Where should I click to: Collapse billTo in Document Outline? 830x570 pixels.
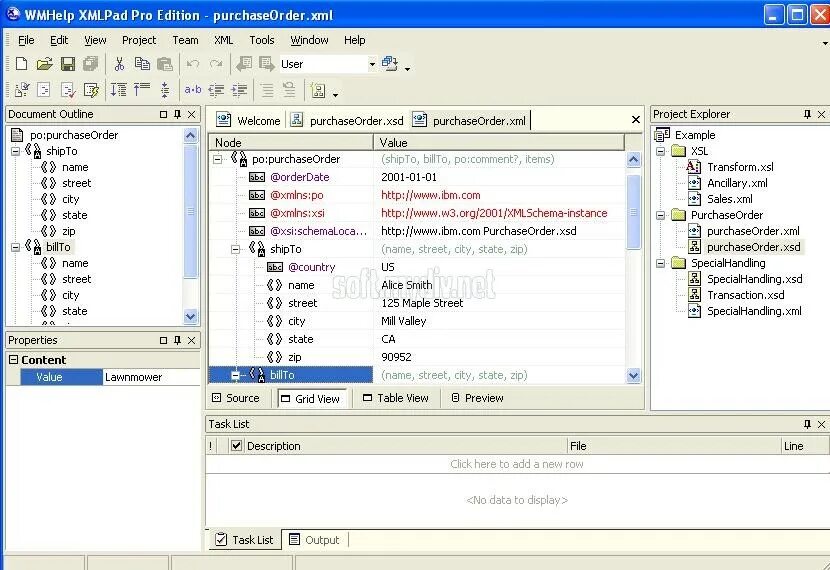(15, 247)
